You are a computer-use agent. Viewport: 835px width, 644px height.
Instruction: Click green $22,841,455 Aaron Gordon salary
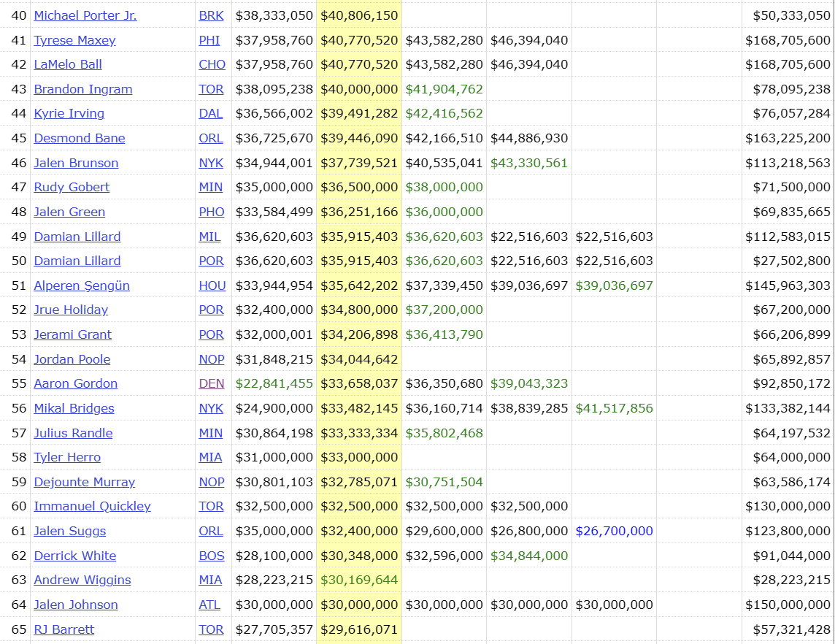point(274,383)
